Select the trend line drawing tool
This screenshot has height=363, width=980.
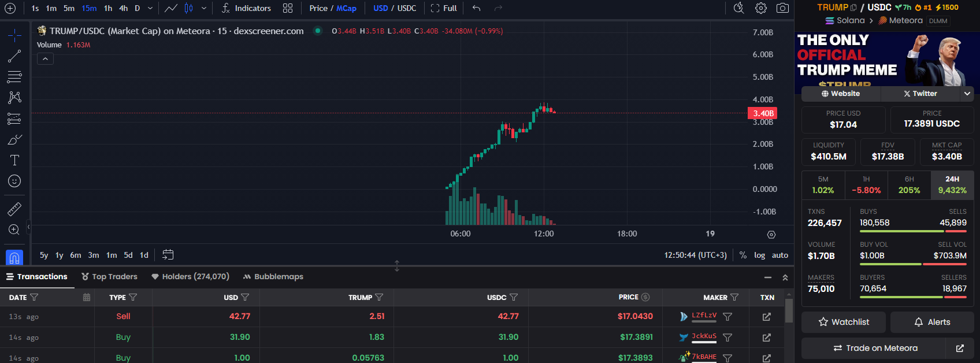[x=14, y=56]
